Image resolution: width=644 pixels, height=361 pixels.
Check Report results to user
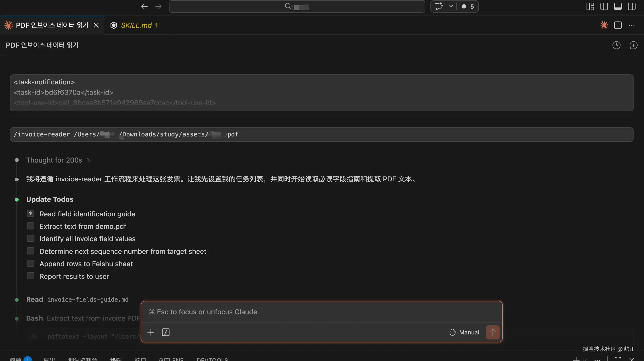click(31, 276)
